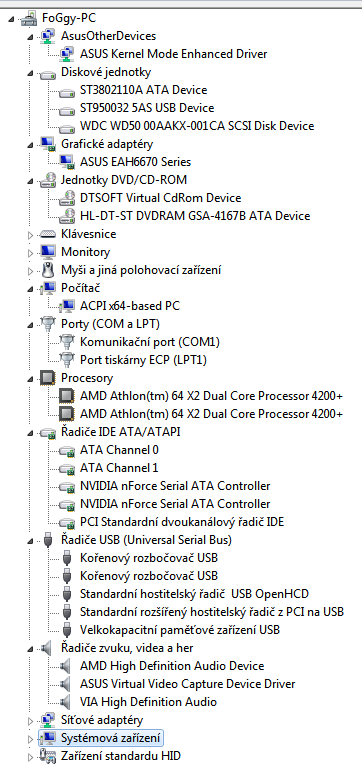Collapse the Diskové jednotky category
Viewport: 362px width, 779px height.
coord(31,73)
